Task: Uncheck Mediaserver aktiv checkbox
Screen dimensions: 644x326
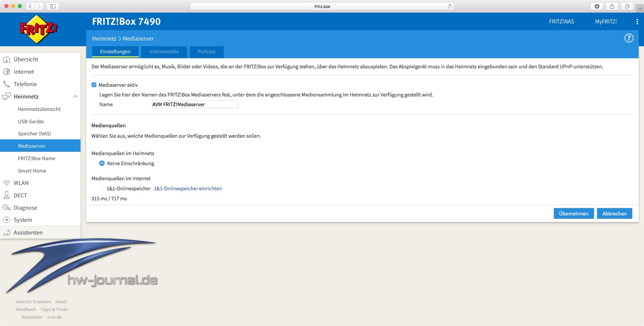Action: coord(94,85)
